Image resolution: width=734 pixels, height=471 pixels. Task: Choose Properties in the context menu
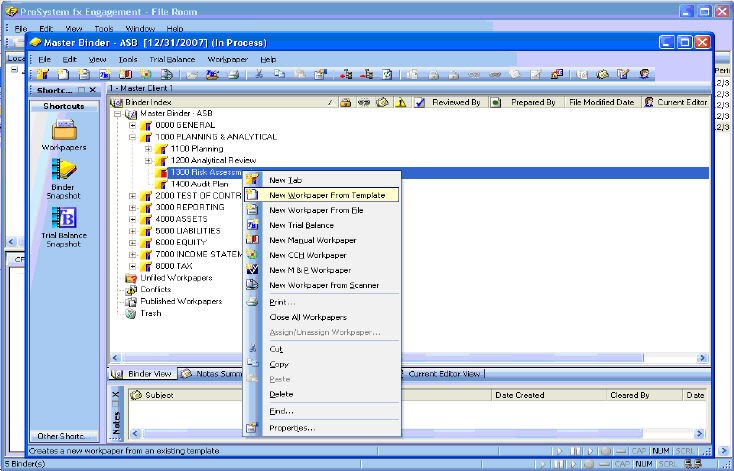pos(292,427)
